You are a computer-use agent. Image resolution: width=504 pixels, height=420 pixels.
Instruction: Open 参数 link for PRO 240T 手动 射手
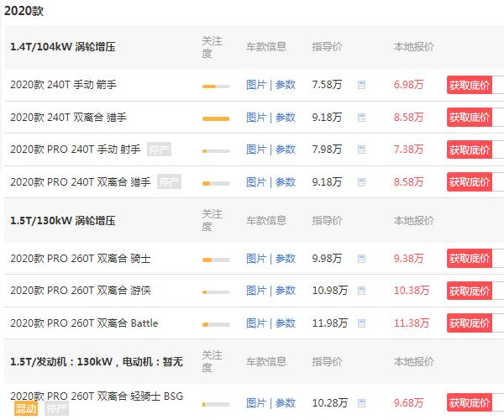(x=285, y=150)
